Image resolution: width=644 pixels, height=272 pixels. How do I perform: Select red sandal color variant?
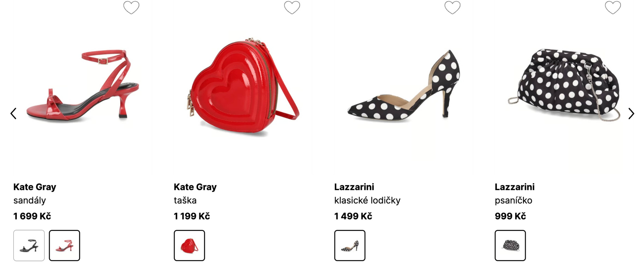point(65,245)
